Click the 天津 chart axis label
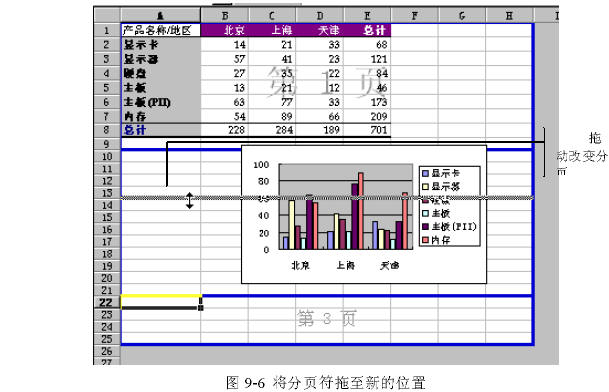 [390, 265]
